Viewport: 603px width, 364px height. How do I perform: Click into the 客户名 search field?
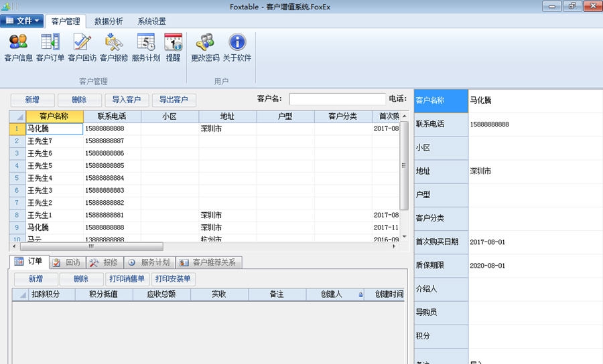[337, 99]
